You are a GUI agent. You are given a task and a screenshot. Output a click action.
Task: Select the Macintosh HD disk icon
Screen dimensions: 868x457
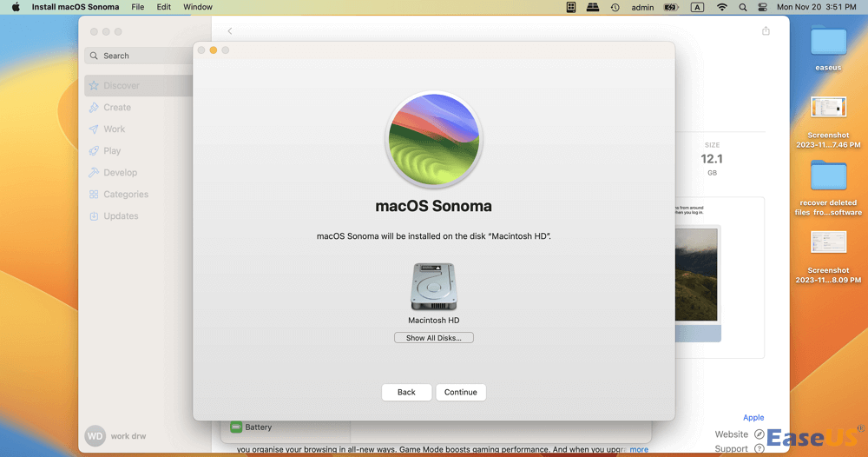click(434, 287)
